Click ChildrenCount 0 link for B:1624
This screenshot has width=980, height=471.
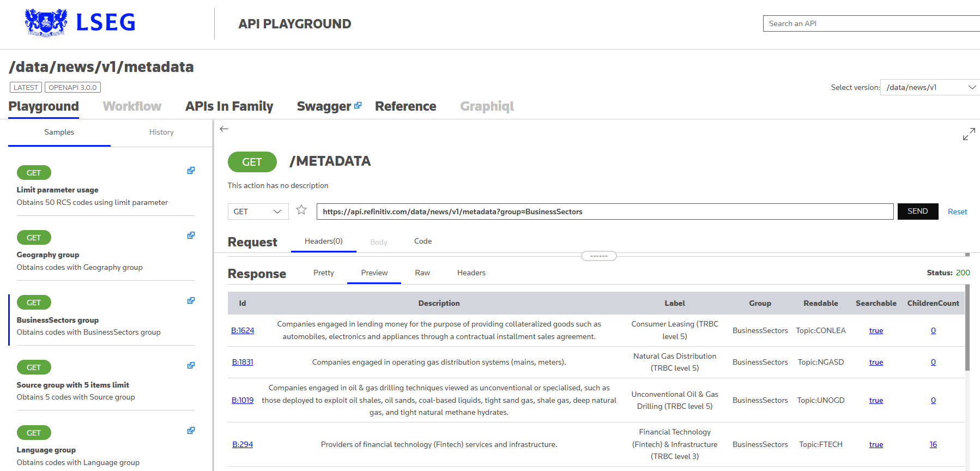933,330
